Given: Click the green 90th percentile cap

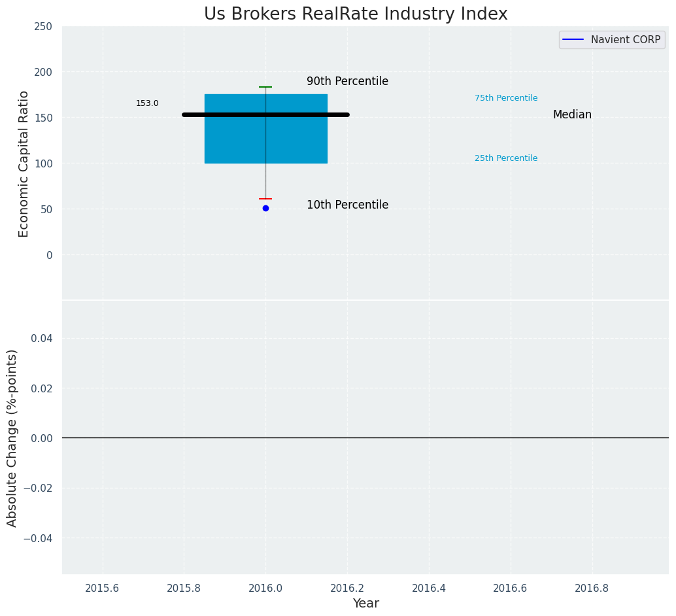Looking at the screenshot, I should click(265, 87).
